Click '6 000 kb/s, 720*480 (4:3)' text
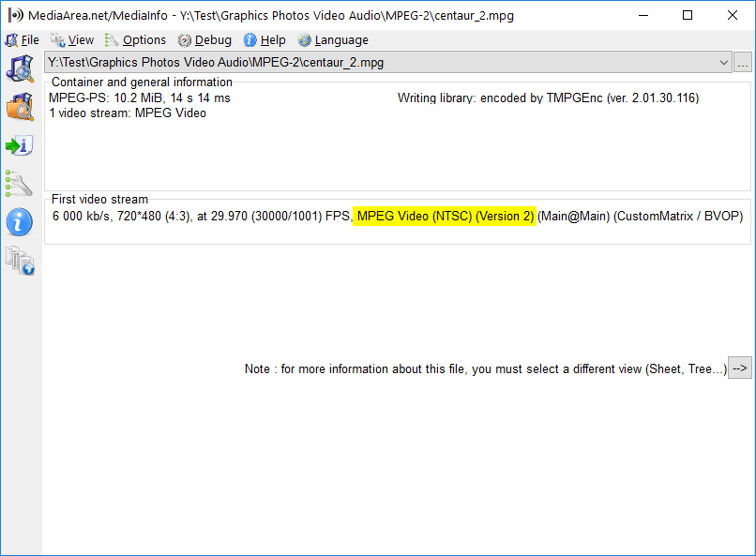Image resolution: width=756 pixels, height=556 pixels. click(123, 216)
